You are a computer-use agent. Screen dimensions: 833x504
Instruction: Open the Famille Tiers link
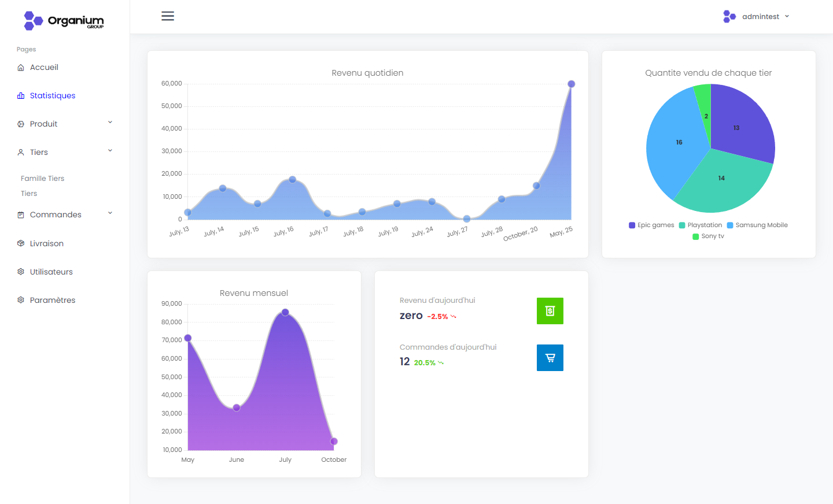click(x=42, y=179)
